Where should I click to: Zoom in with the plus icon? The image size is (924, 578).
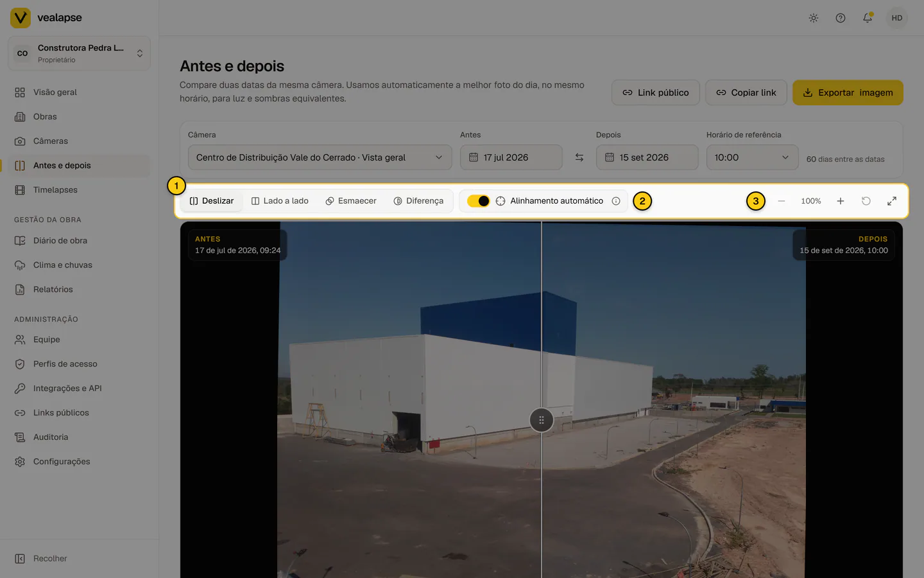(x=841, y=201)
